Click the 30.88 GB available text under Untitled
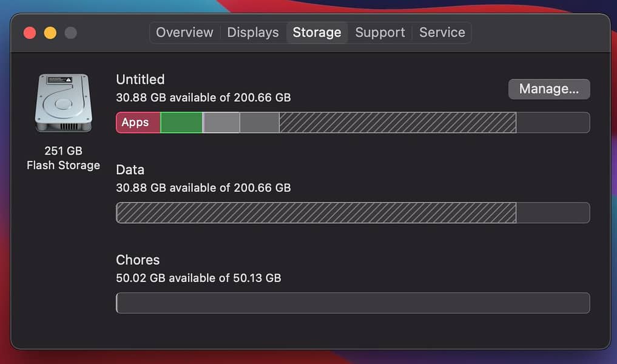Image resolution: width=617 pixels, height=364 pixels. pyautogui.click(x=203, y=97)
